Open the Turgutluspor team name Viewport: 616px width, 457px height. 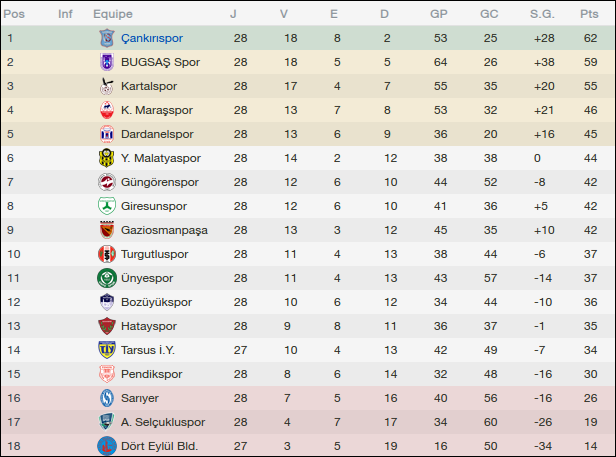(154, 254)
